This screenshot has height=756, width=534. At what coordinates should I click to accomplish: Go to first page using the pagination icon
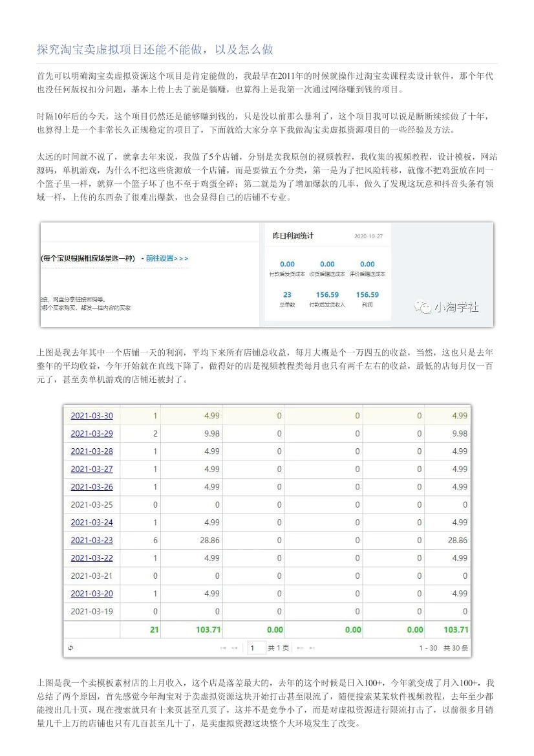pyautogui.click(x=222, y=648)
